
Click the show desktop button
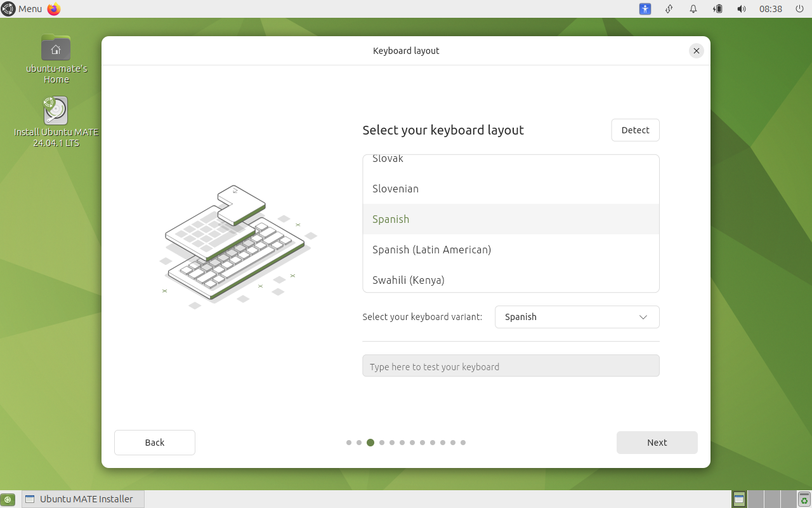[8, 499]
